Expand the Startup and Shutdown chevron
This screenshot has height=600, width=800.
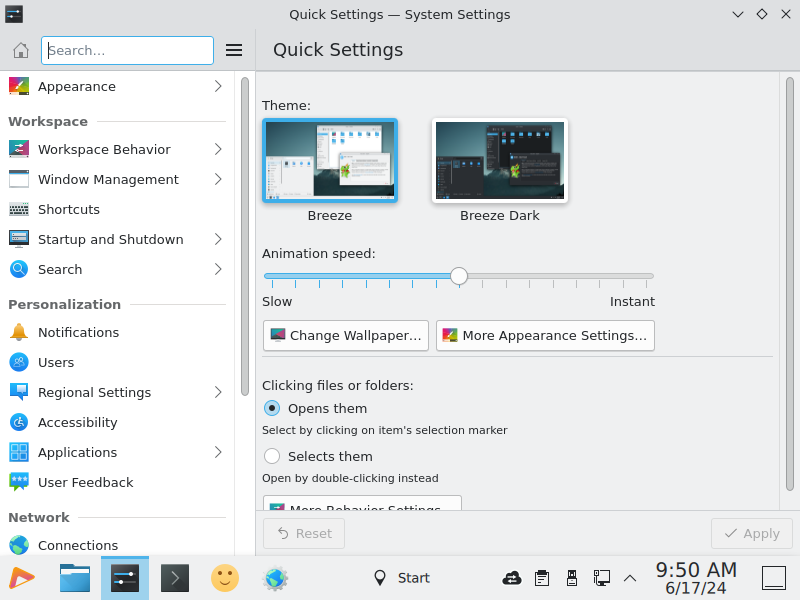pos(218,239)
